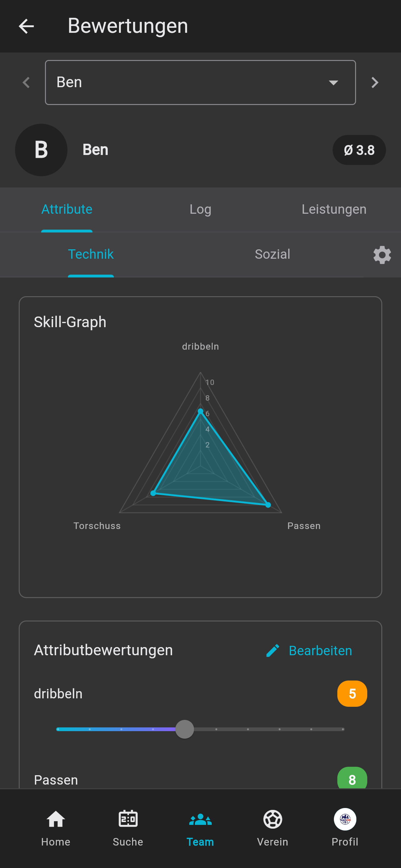Go to the next player chevron
Image resolution: width=401 pixels, height=868 pixels.
click(375, 82)
